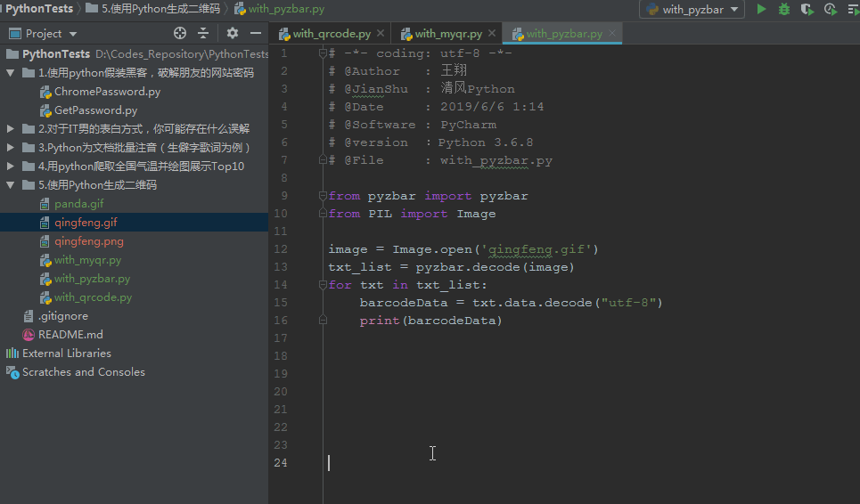The image size is (860, 504).
Task: Collapse folder 1.使用python假装黑客
Action: (11, 73)
